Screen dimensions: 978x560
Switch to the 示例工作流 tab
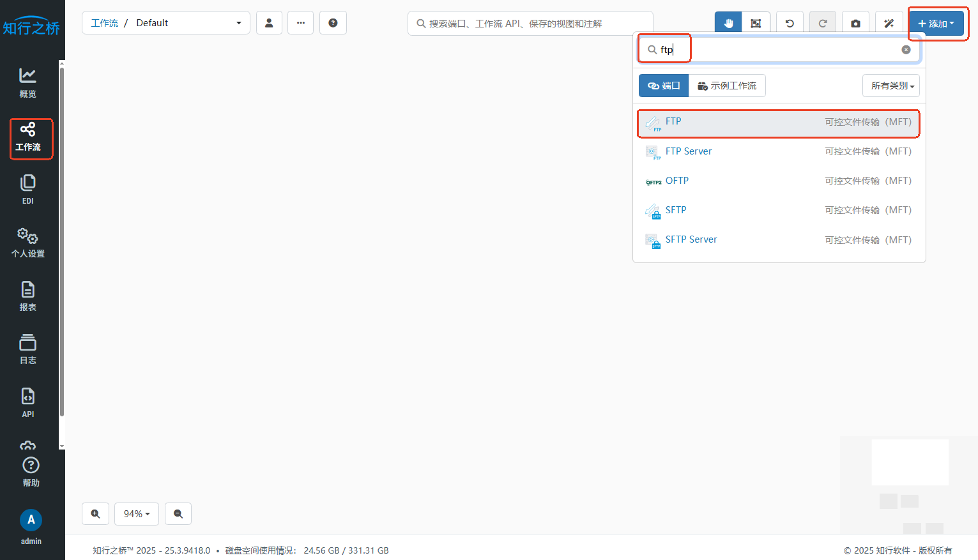pos(727,86)
